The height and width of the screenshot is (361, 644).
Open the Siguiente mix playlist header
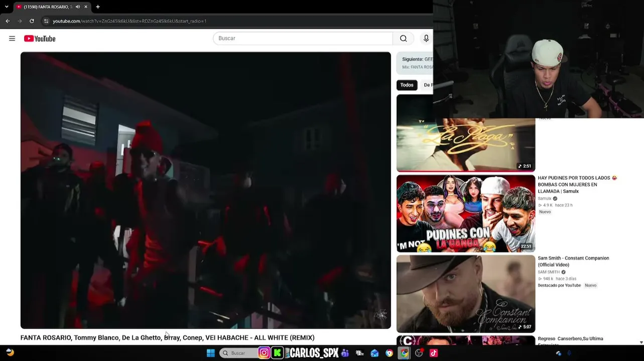click(x=416, y=63)
